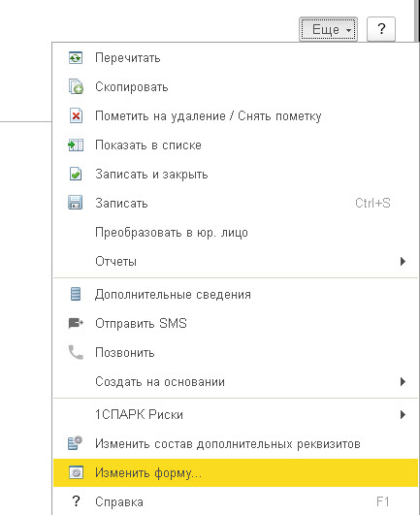
Task: Choose the highlighted Изменить форму... entry
Action: [x=236, y=472]
